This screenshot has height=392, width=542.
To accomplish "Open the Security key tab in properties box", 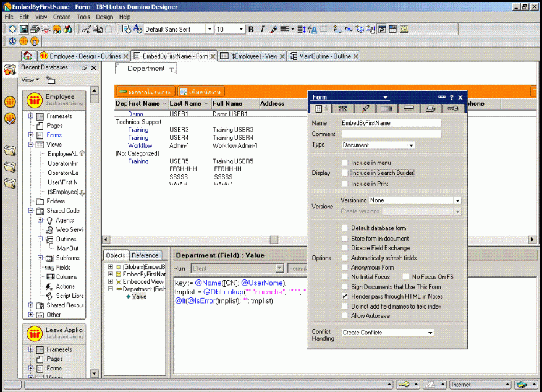I will [x=452, y=109].
